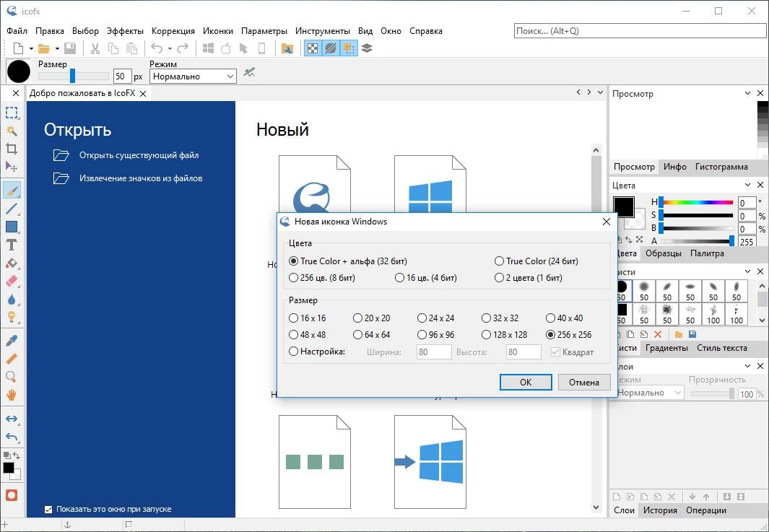Open the Режим blend mode dropdown
769x532 pixels.
click(x=194, y=76)
